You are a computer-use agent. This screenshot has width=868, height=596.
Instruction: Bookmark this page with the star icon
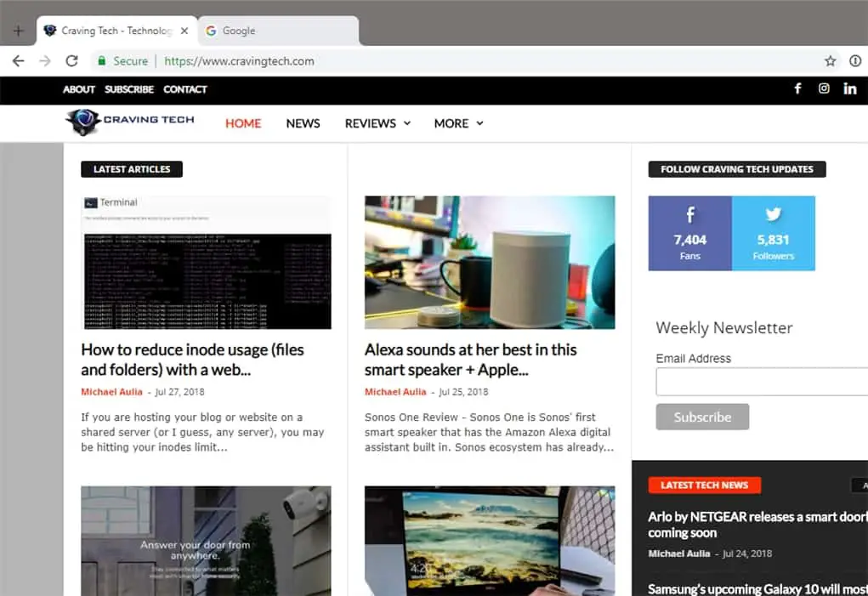(x=830, y=61)
